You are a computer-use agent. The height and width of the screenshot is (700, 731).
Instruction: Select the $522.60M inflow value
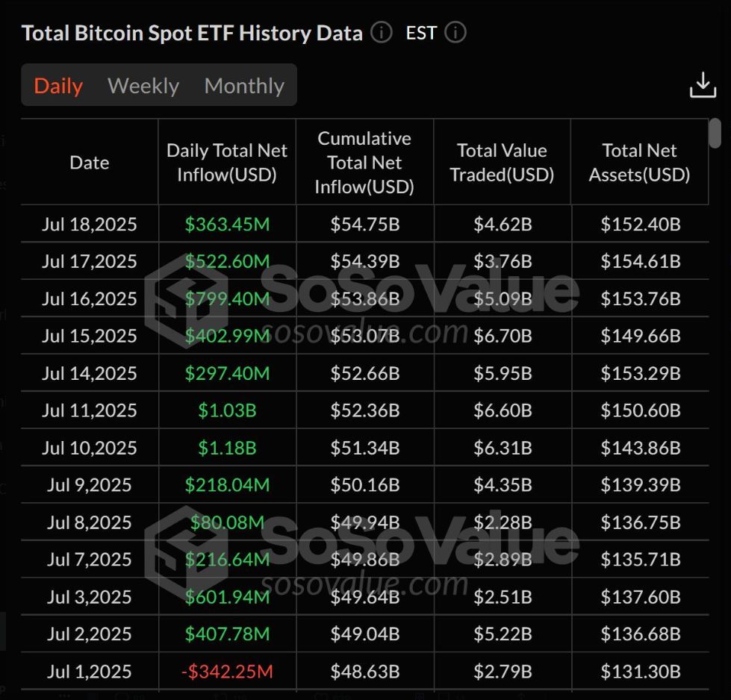click(x=228, y=261)
